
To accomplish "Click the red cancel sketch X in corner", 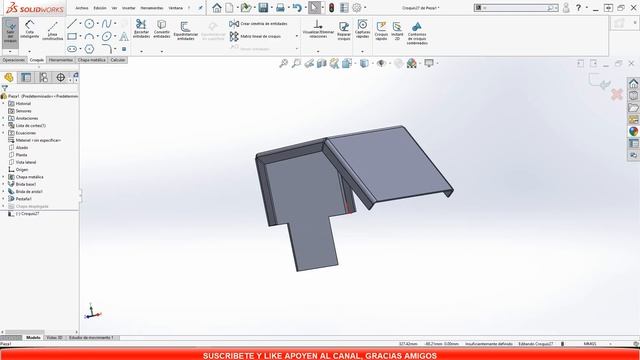I will [x=616, y=95].
